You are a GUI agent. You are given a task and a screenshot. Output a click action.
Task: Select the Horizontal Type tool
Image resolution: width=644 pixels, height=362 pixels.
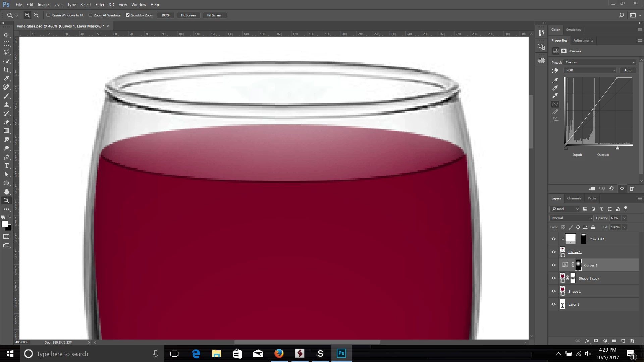pos(6,166)
